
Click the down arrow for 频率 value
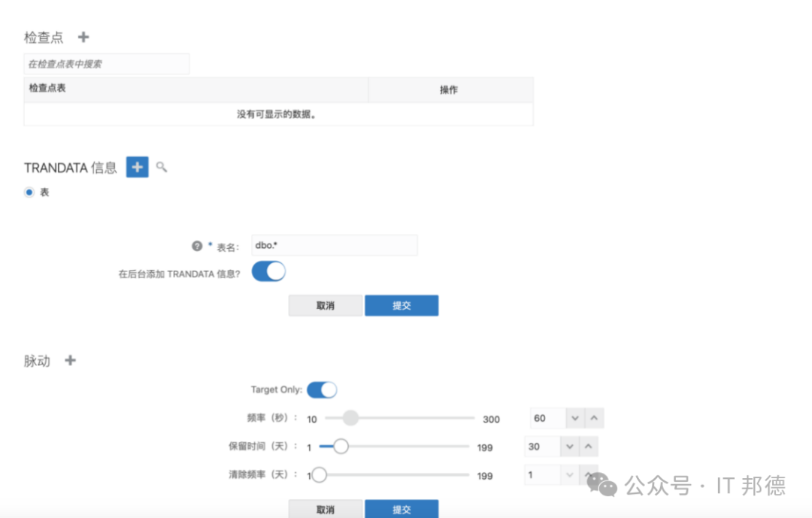574,418
